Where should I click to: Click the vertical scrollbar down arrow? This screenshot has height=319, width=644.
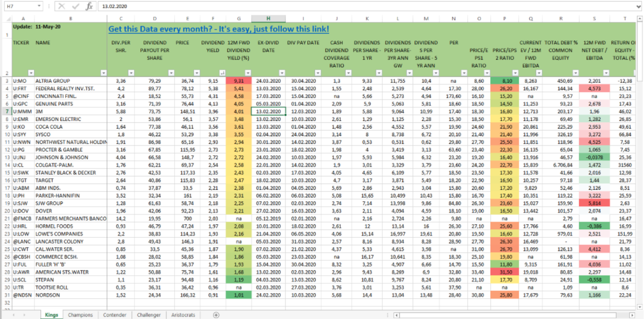coord(640,307)
